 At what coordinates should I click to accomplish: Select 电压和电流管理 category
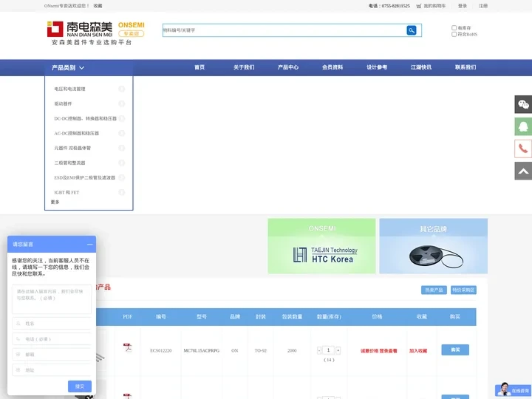pos(69,89)
